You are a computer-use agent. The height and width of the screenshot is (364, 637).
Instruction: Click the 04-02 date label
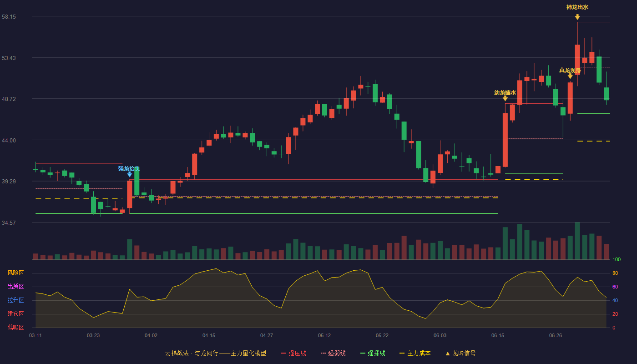tap(151, 335)
